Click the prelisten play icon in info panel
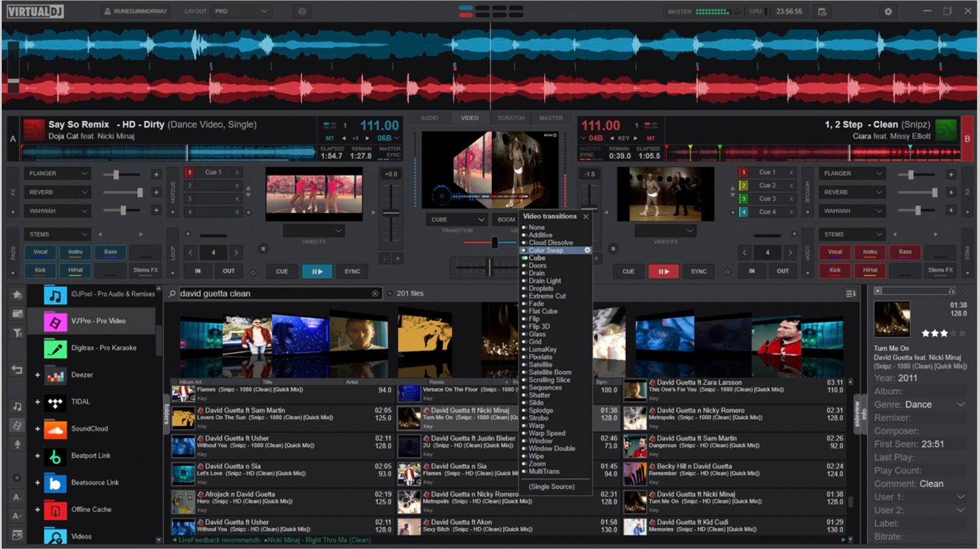This screenshot has height=549, width=980. click(x=878, y=291)
